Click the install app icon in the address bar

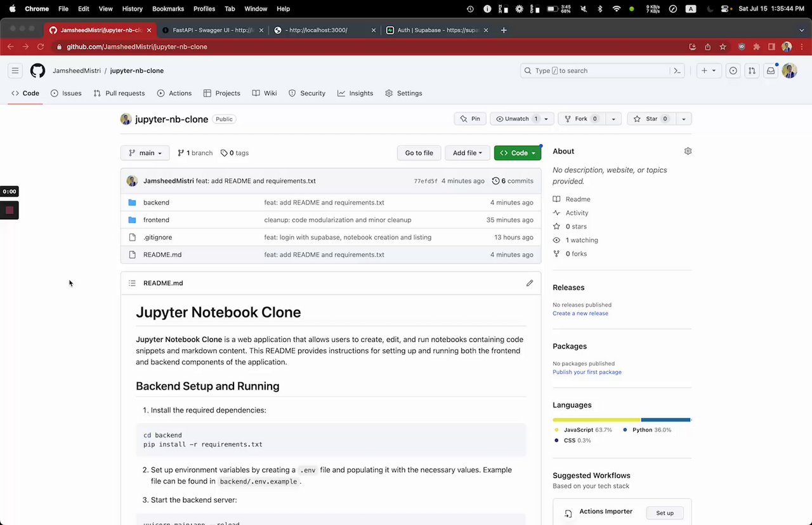tap(692, 47)
